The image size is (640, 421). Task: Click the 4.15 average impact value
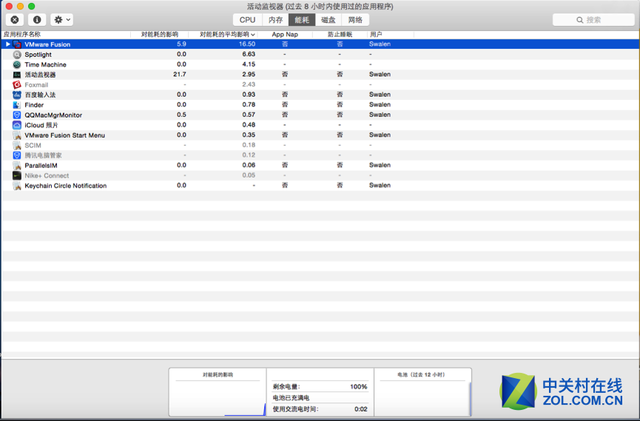pyautogui.click(x=249, y=64)
